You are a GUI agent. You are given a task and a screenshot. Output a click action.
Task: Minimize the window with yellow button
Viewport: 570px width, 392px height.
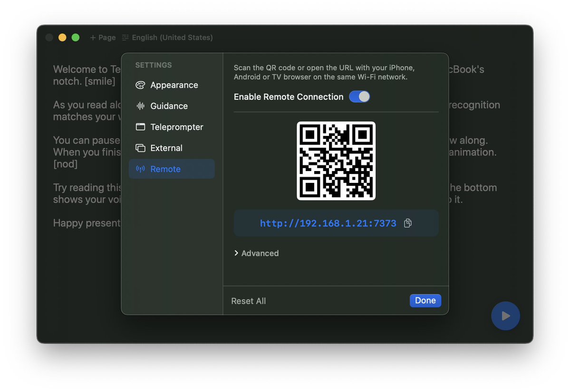63,38
